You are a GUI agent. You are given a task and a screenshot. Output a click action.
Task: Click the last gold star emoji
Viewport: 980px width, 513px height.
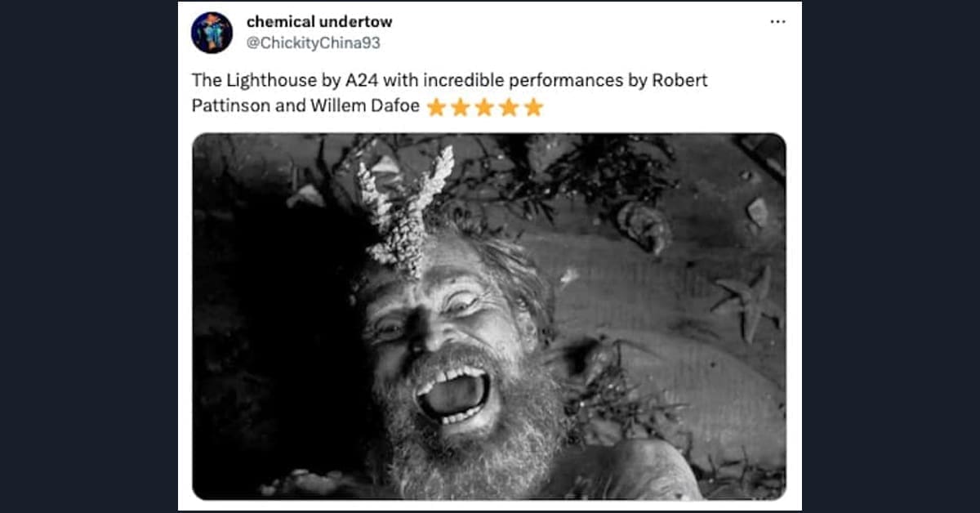coord(534,108)
